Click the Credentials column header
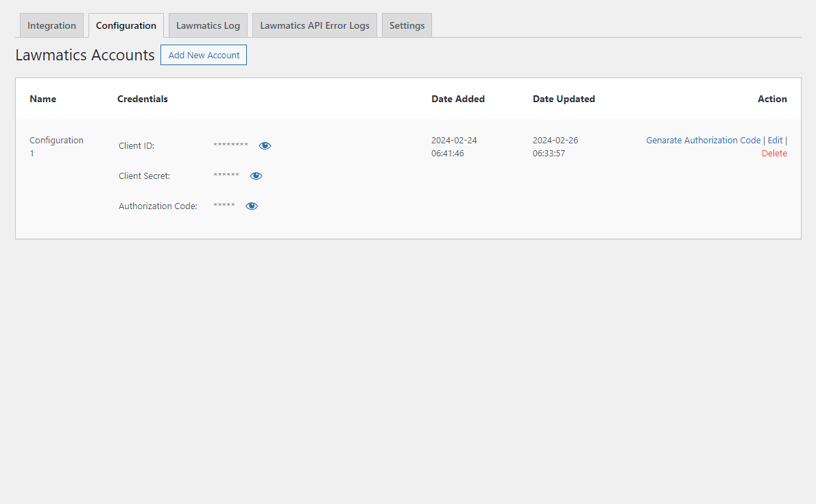 click(x=143, y=99)
